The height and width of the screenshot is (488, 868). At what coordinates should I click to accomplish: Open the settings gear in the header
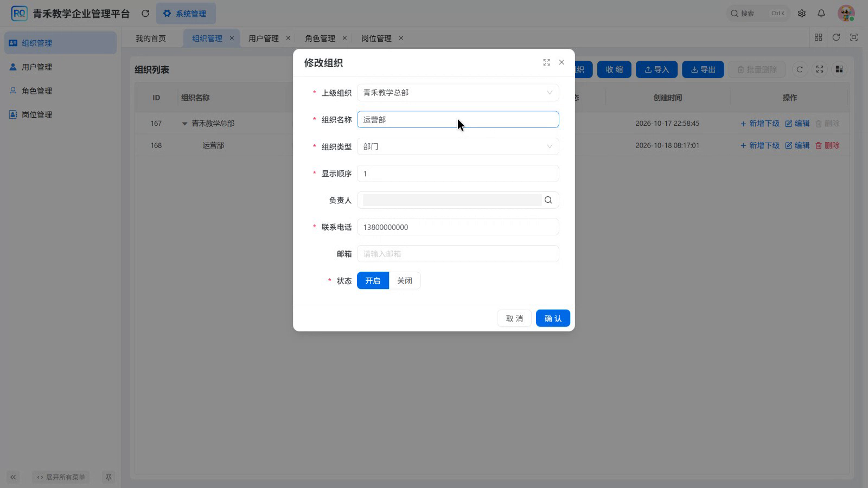tap(802, 14)
